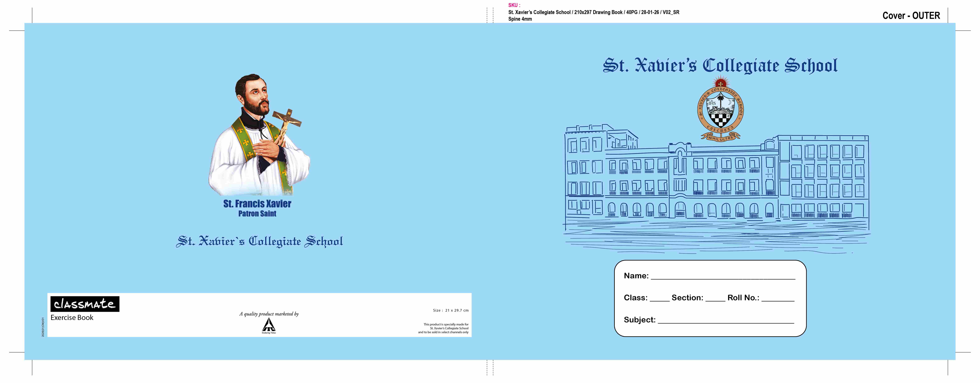The height and width of the screenshot is (383, 980).
Task: Click the "Size : 21 x 29.7 cm" text
Action: [x=451, y=310]
